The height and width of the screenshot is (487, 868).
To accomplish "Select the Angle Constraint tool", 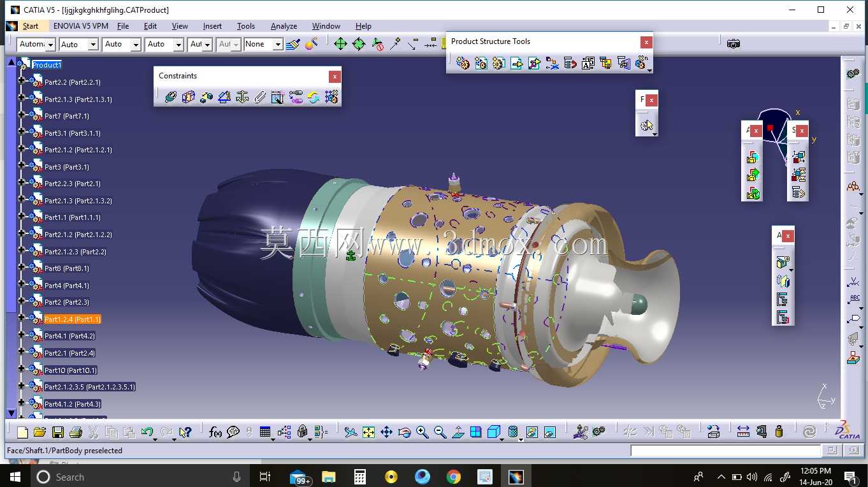I will 224,97.
